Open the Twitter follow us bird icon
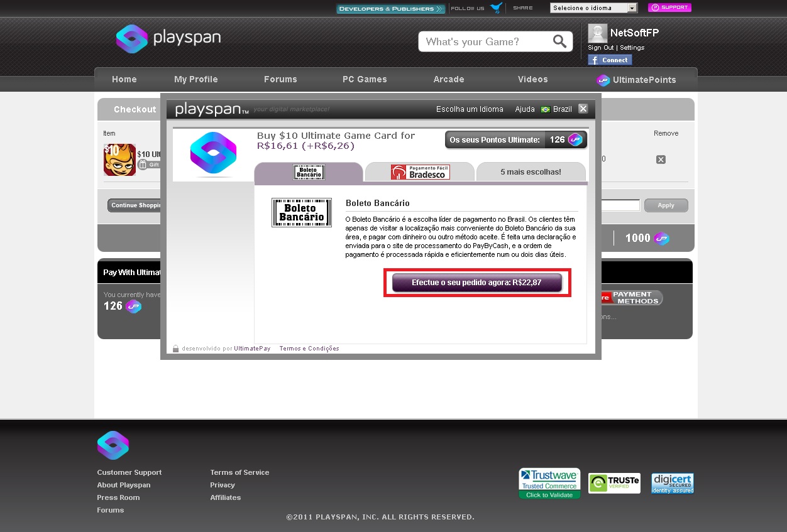Viewport: 787px width, 532px height. pos(496,8)
